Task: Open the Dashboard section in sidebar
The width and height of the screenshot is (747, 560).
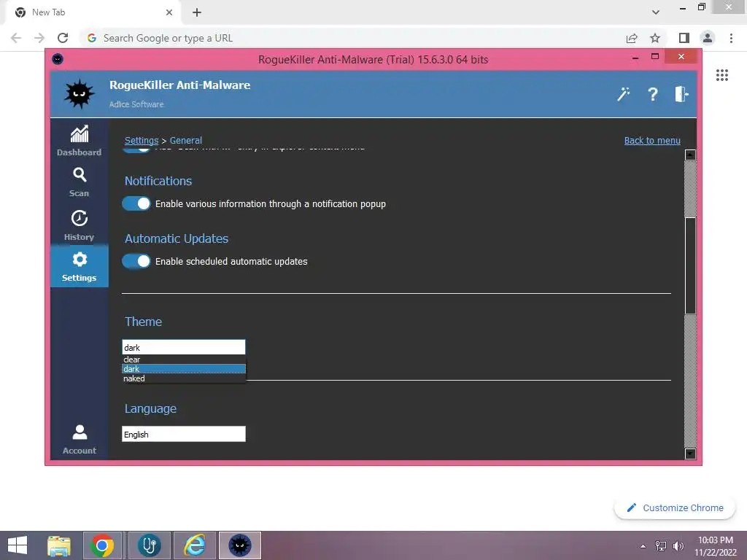Action: tap(79, 141)
